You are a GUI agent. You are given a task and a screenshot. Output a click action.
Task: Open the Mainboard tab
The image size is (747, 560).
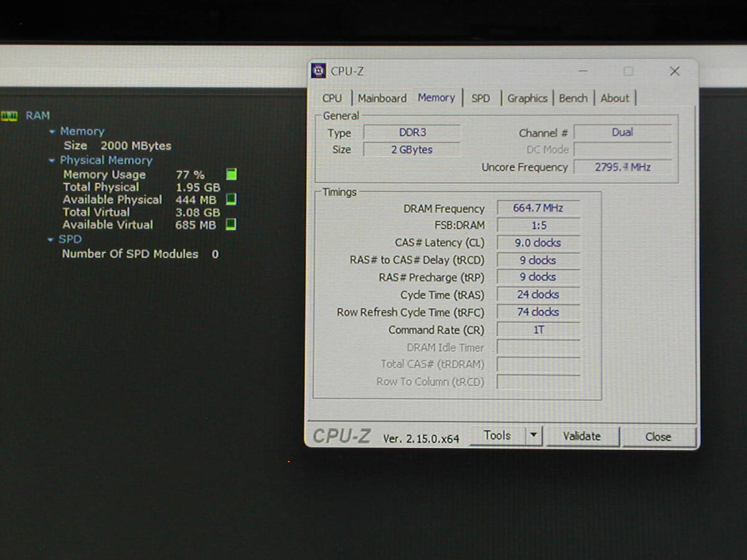tap(382, 98)
